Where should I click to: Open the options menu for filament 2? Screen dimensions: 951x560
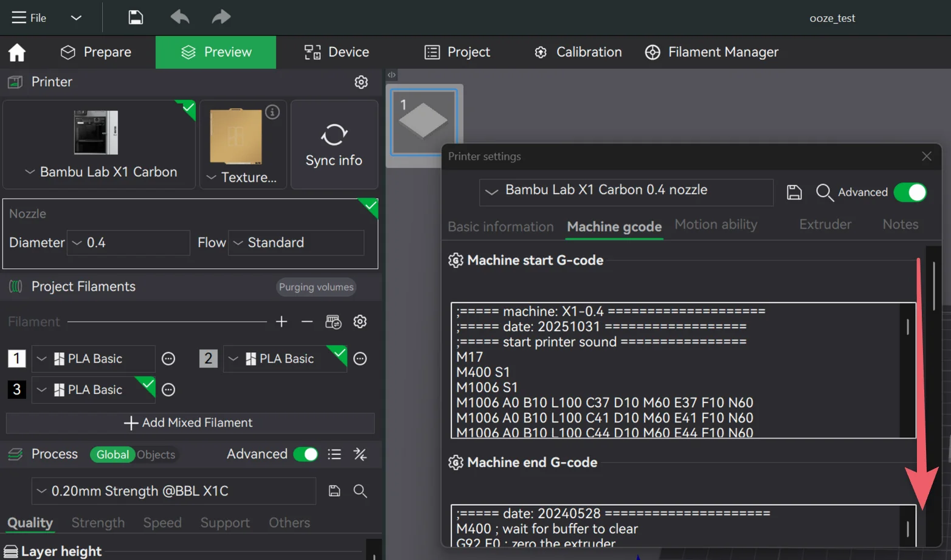360,359
